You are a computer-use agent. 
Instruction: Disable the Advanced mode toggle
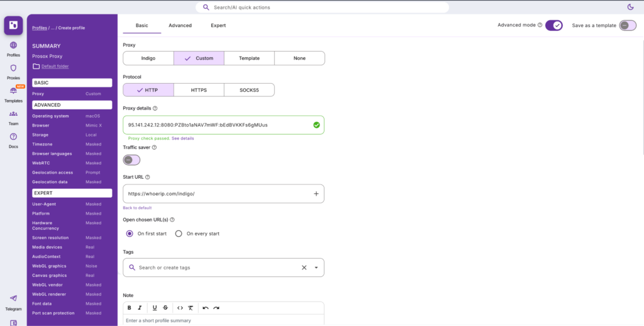(553, 25)
